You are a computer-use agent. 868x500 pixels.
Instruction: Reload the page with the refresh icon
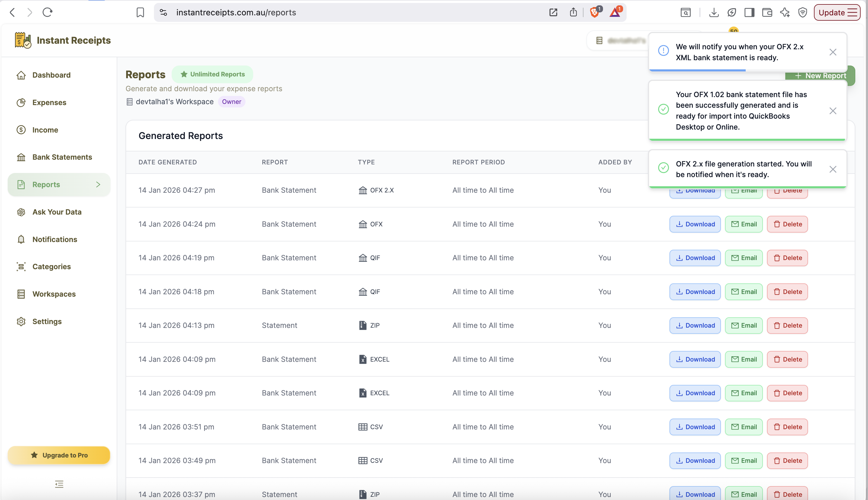48,13
